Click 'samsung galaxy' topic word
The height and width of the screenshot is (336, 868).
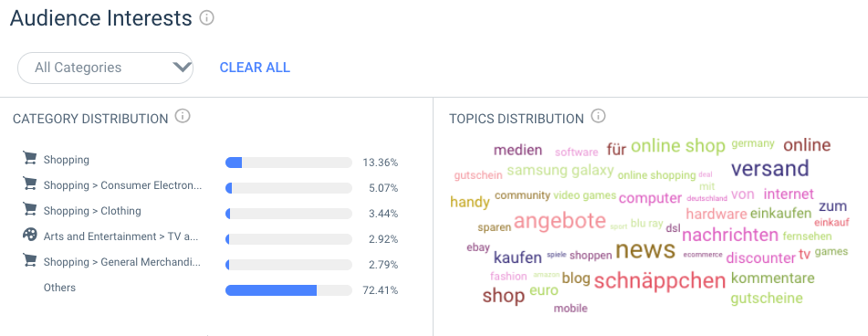(x=560, y=171)
